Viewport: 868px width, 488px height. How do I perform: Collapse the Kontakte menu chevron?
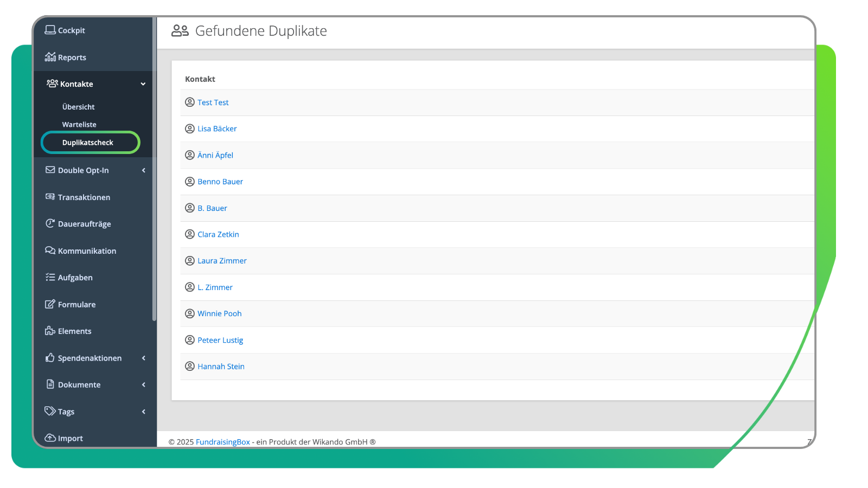tap(143, 84)
